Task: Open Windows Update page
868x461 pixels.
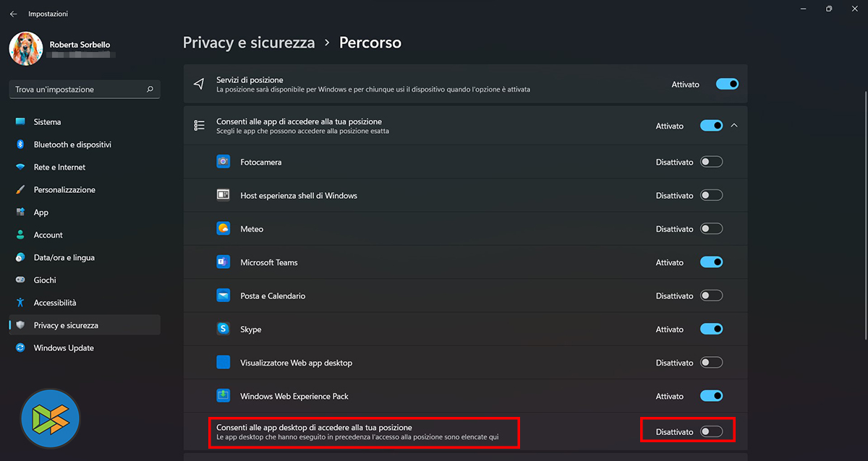Action: click(x=85, y=348)
